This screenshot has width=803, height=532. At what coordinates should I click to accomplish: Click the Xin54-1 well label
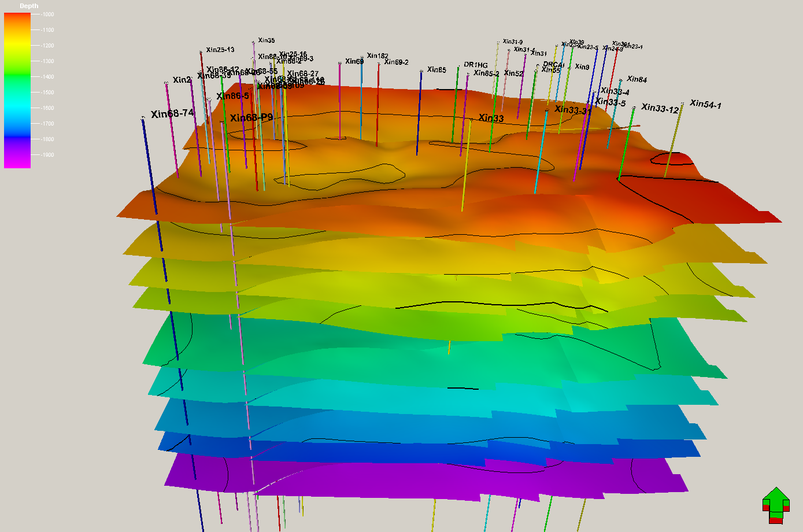[x=705, y=104]
